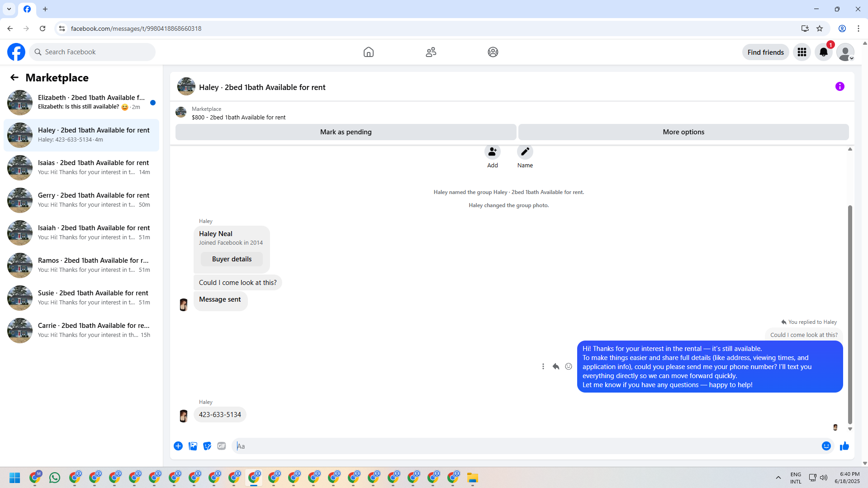Click the Facebook logo icon
Screen dimensions: 868x488
click(16, 52)
